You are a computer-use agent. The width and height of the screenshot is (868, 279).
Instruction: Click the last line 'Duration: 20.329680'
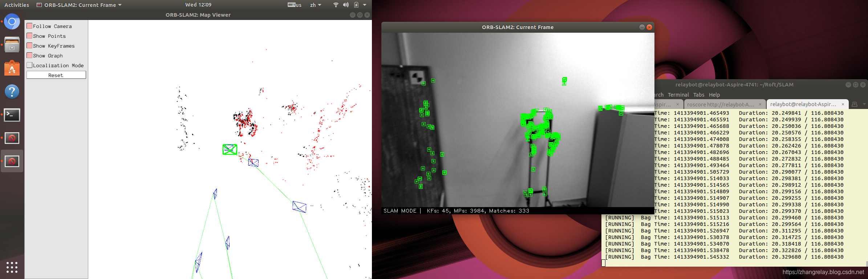[x=770, y=257]
